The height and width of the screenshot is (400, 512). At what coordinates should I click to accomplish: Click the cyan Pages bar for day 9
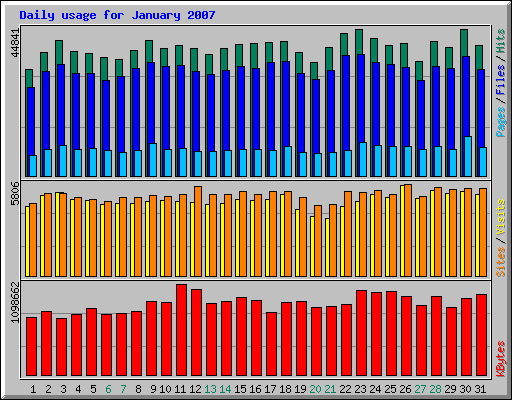(x=153, y=160)
